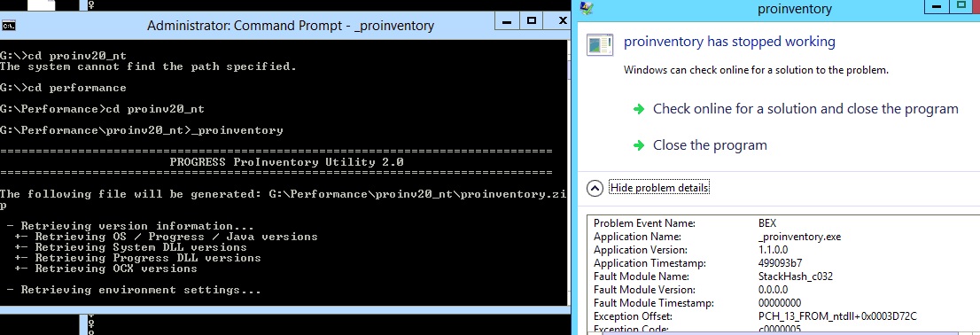Minimize the Command Prompt window
Viewport: 980px width, 335px height.
pyautogui.click(x=507, y=20)
